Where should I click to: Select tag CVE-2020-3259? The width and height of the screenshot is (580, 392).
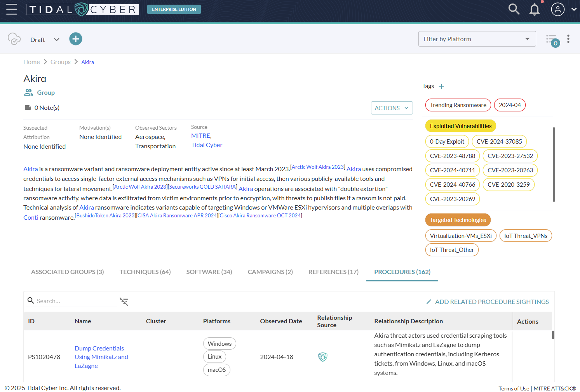click(509, 185)
